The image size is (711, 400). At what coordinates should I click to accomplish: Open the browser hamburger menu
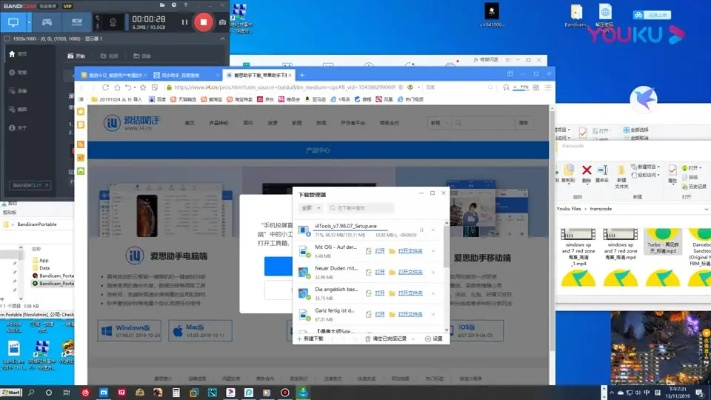point(548,87)
